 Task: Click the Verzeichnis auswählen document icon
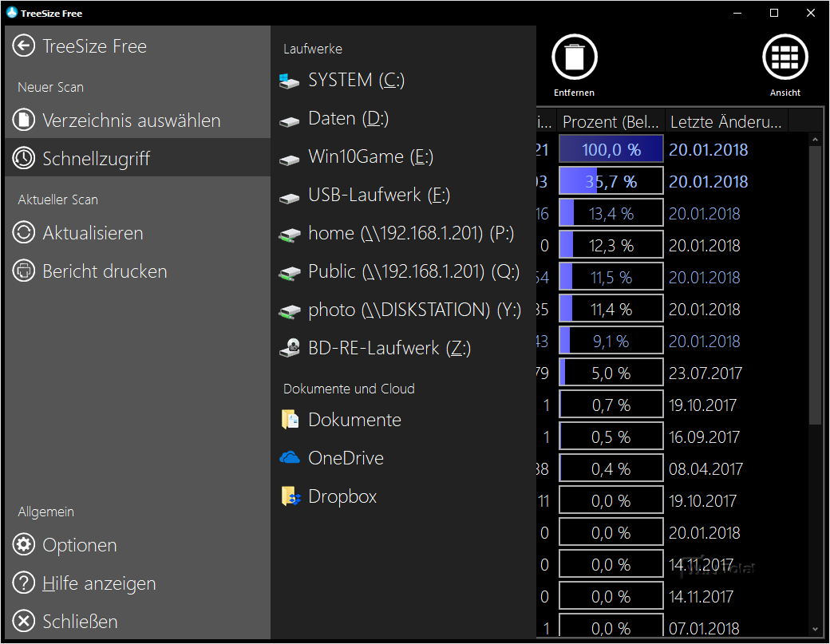click(24, 121)
